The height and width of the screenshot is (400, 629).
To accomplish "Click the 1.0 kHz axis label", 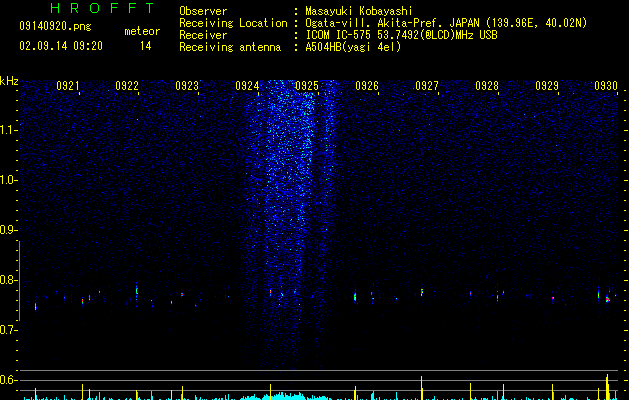I will point(8,180).
